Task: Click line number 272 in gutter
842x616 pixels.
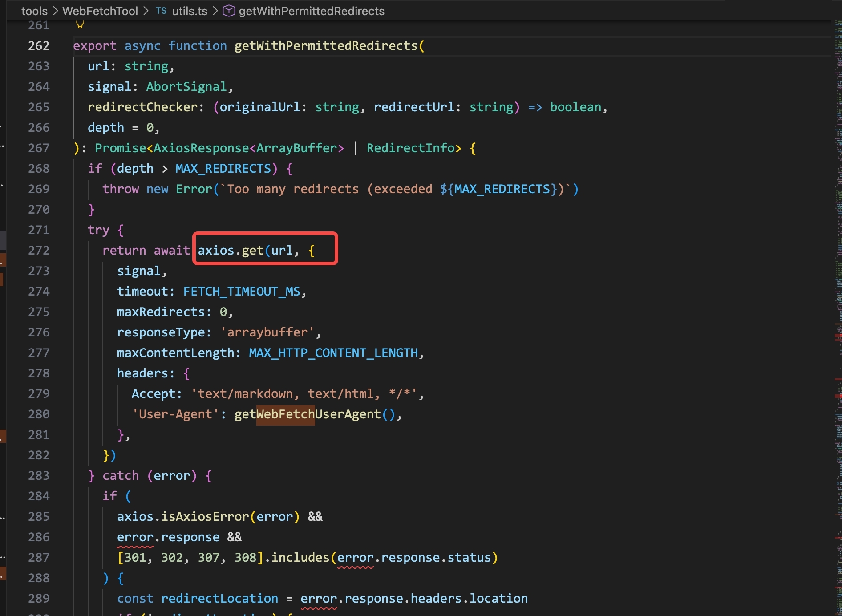Action: tap(39, 251)
